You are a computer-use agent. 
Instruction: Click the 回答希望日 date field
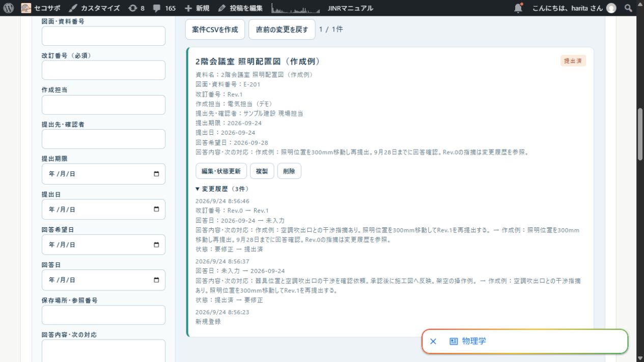click(x=103, y=245)
